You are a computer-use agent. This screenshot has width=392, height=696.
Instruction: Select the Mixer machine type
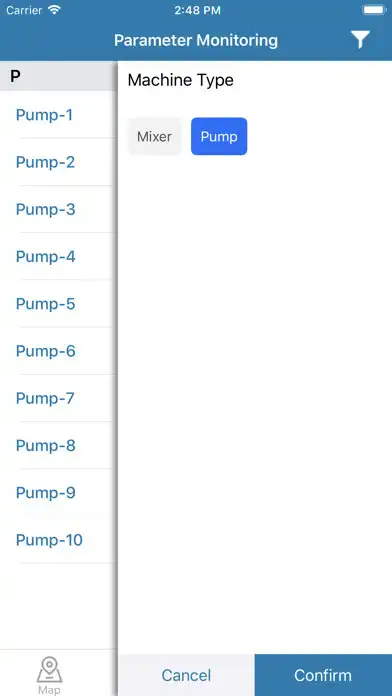tap(154, 136)
